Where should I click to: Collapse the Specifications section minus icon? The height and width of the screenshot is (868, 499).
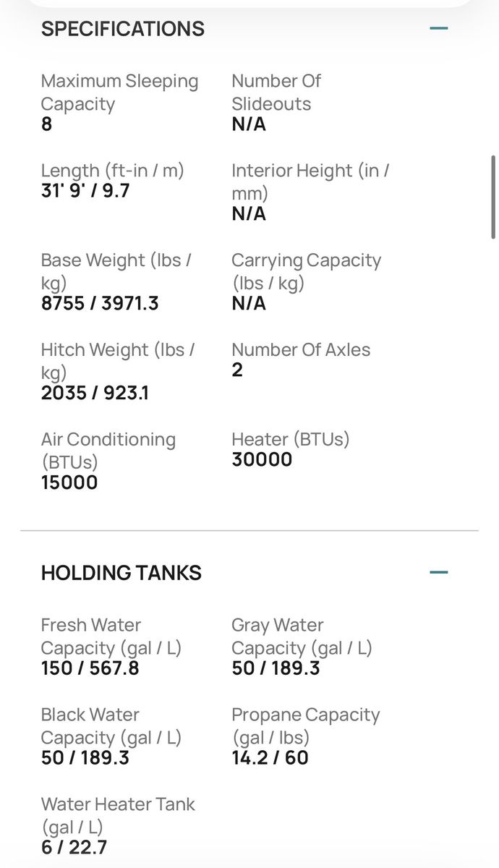click(439, 29)
